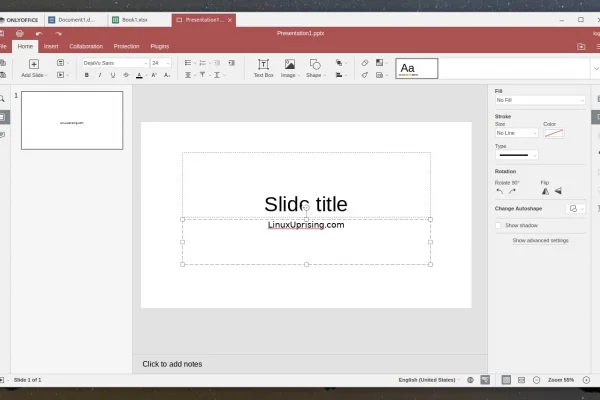This screenshot has height=400, width=600.
Task: Flip the shape horizontally
Action: click(x=545, y=191)
